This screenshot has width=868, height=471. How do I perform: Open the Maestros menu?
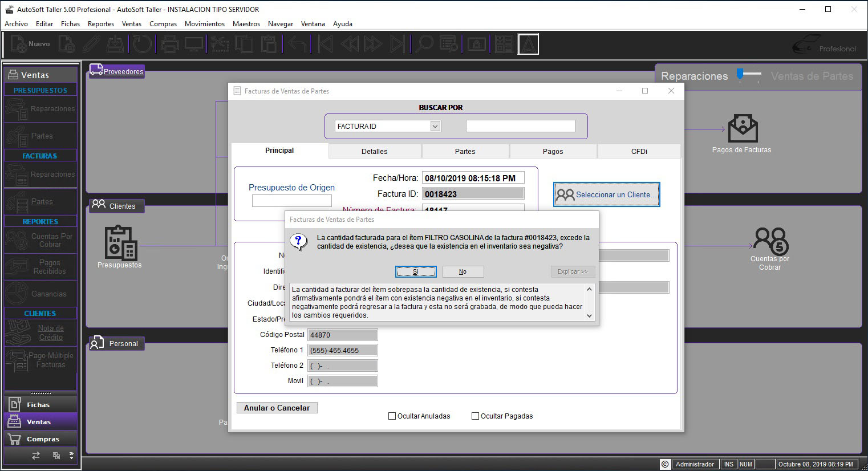pyautogui.click(x=246, y=24)
